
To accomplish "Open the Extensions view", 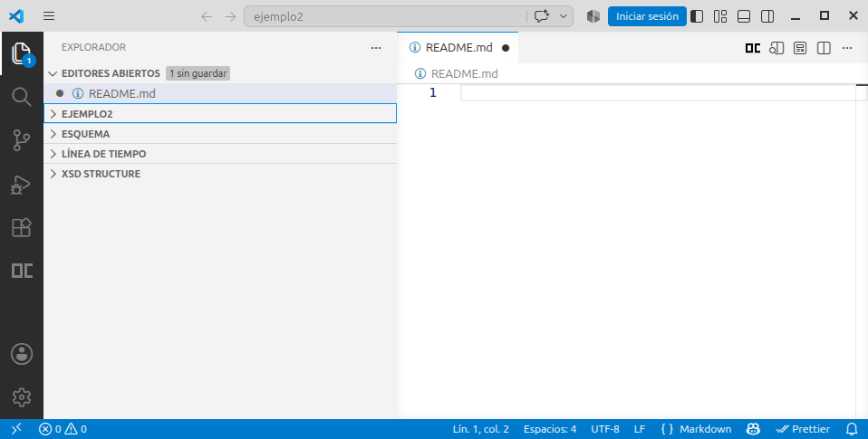I will click(22, 227).
